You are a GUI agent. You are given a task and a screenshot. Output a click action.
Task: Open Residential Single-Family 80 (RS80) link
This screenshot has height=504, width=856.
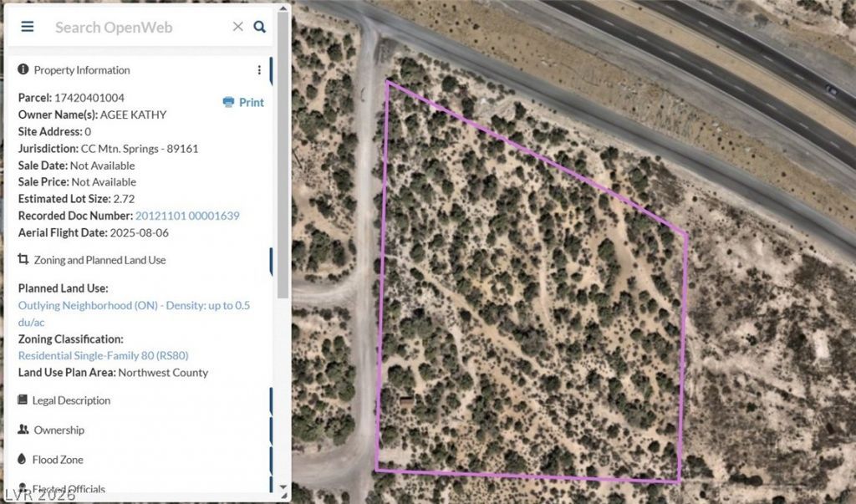[103, 355]
